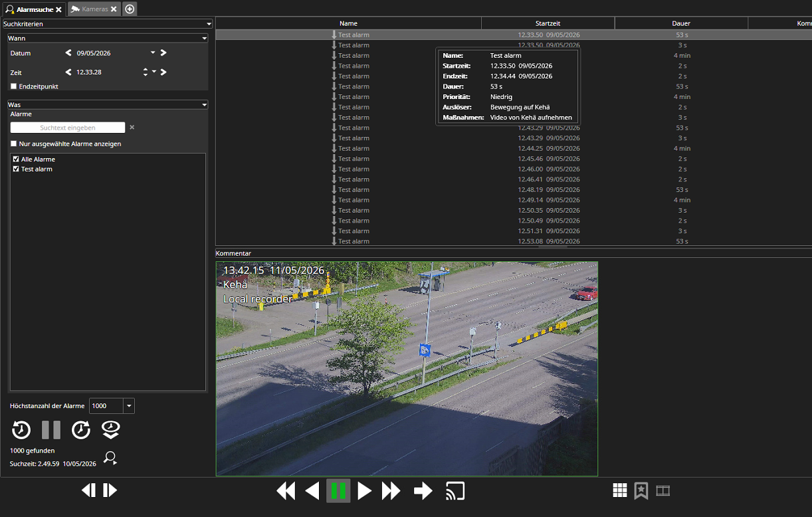Pause the alarm search
Viewport: 812px width, 517px height.
pyautogui.click(x=51, y=430)
